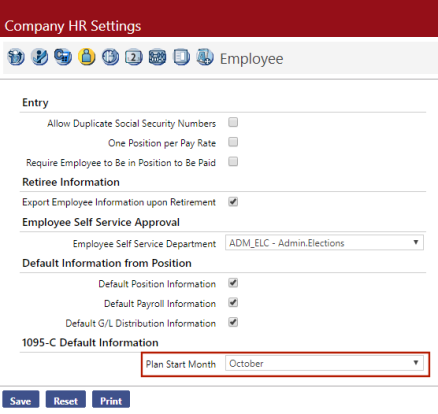The image size is (438, 414).
Task: Disable Default Position Information checkbox
Action: pos(233,283)
